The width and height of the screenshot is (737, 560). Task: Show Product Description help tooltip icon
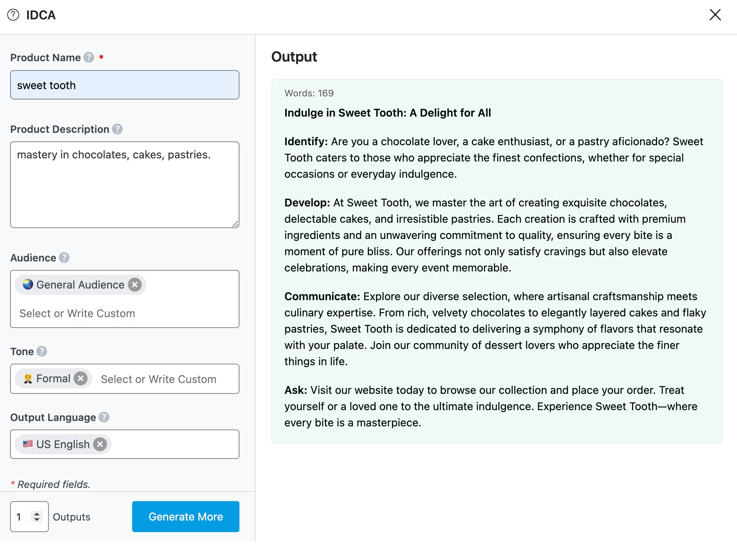click(x=117, y=129)
